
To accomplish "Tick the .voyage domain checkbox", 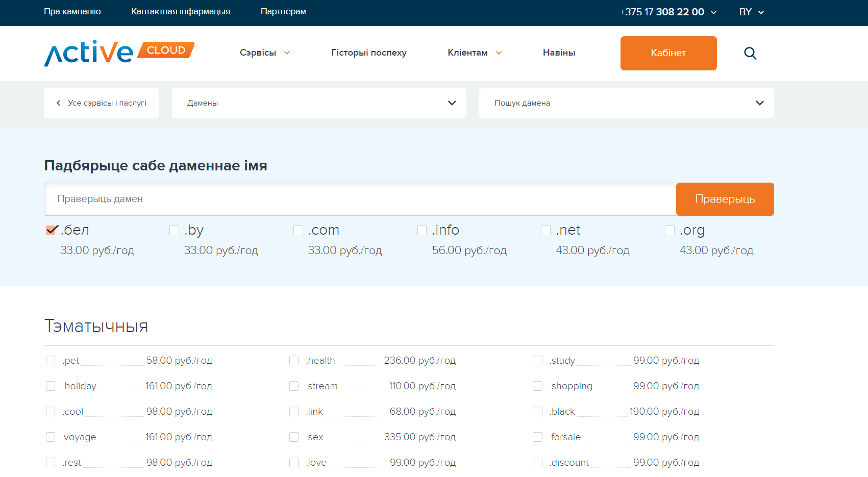I will click(x=51, y=437).
